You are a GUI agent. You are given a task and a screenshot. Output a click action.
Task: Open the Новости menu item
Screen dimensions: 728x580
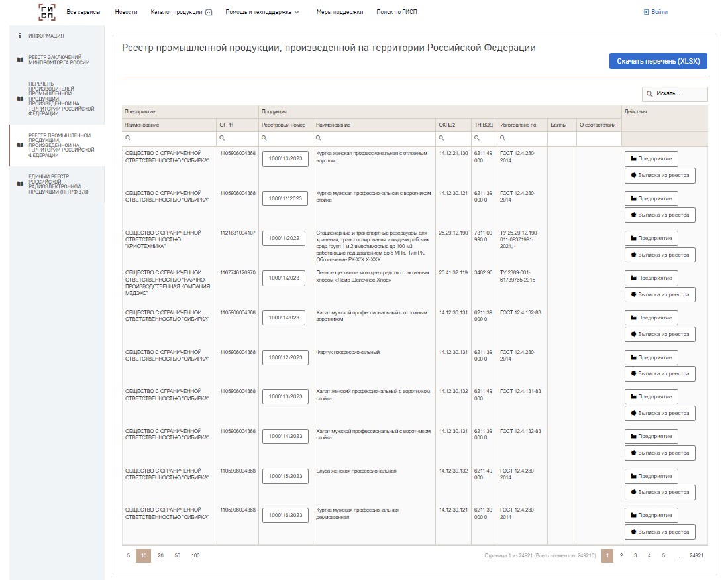coord(126,12)
